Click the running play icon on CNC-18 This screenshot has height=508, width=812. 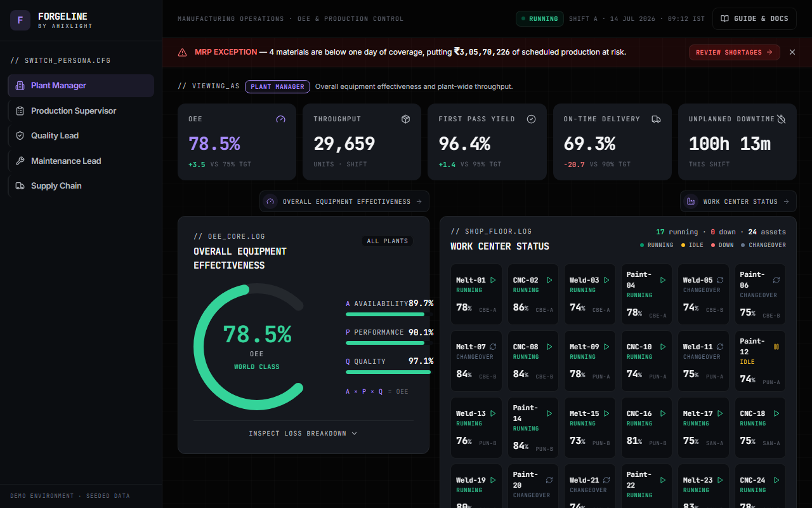click(776, 413)
